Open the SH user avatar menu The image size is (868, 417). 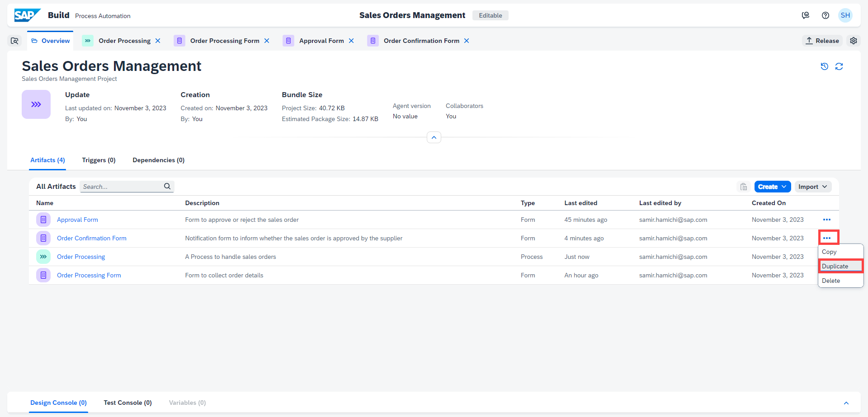(845, 15)
